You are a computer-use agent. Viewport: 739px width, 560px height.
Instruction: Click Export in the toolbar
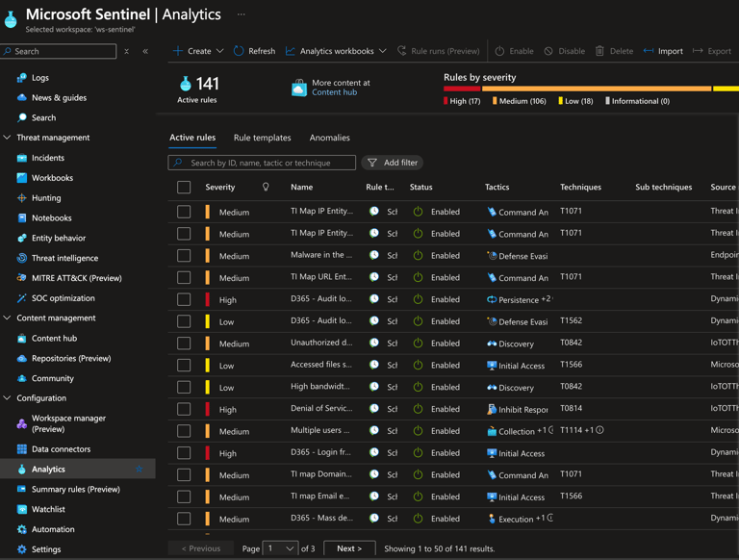pos(712,51)
